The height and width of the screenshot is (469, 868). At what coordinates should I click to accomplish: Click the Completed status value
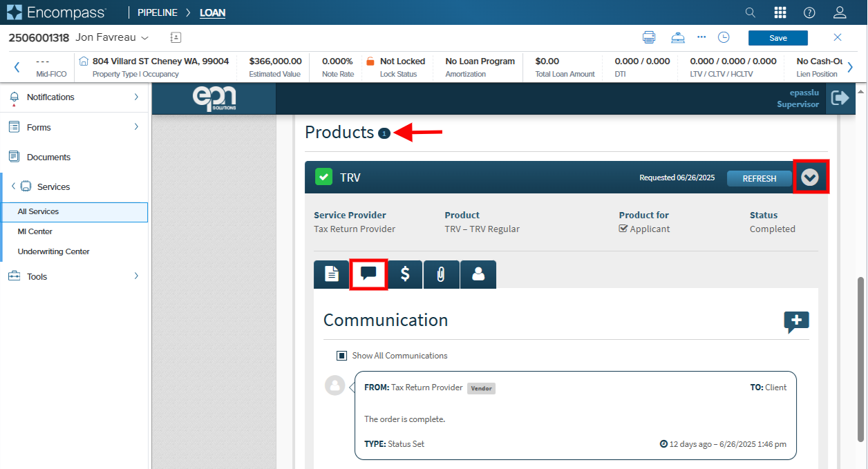click(772, 229)
